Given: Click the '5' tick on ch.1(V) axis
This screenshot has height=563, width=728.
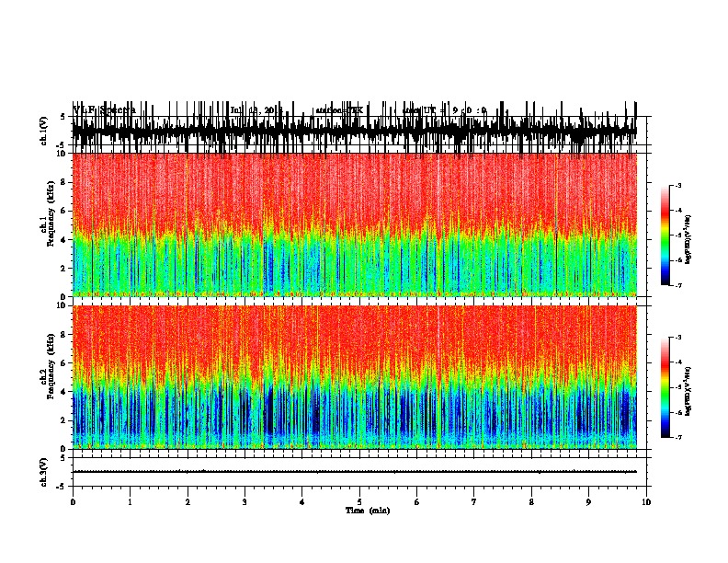Looking at the screenshot, I should 63,117.
